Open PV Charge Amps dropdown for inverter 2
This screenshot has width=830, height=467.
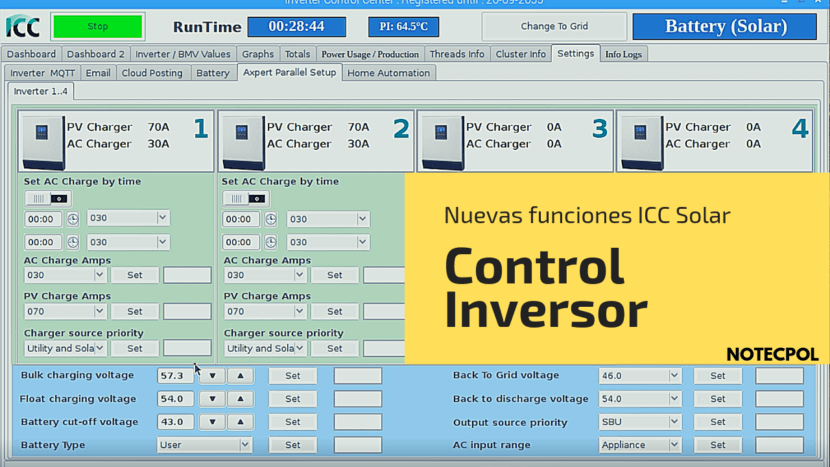(x=299, y=311)
